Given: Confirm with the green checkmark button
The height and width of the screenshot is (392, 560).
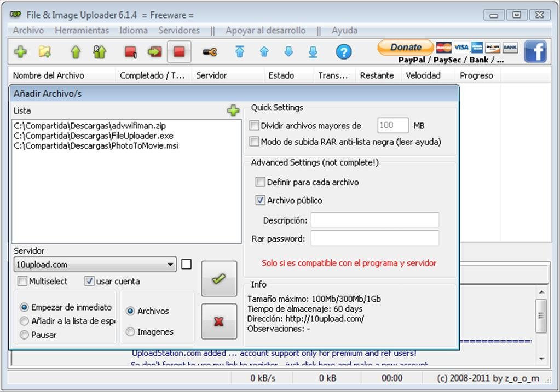Looking at the screenshot, I should (x=219, y=279).
